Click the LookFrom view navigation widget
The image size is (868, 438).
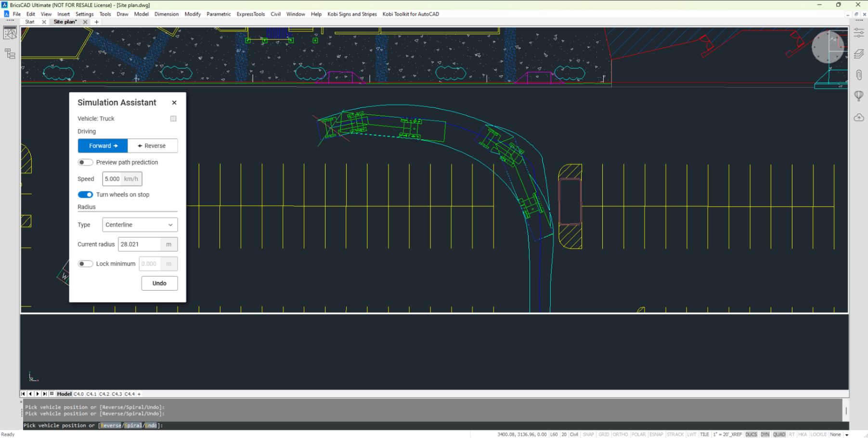(x=828, y=47)
